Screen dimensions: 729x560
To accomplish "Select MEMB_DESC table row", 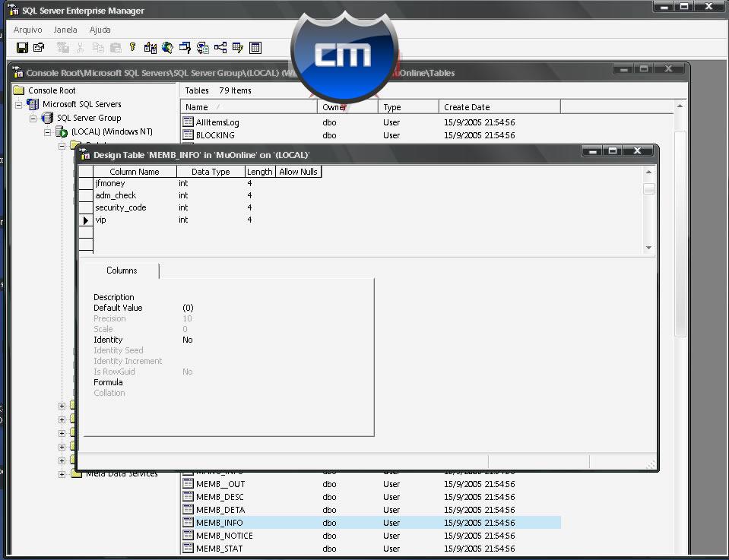I will pyautogui.click(x=370, y=497).
